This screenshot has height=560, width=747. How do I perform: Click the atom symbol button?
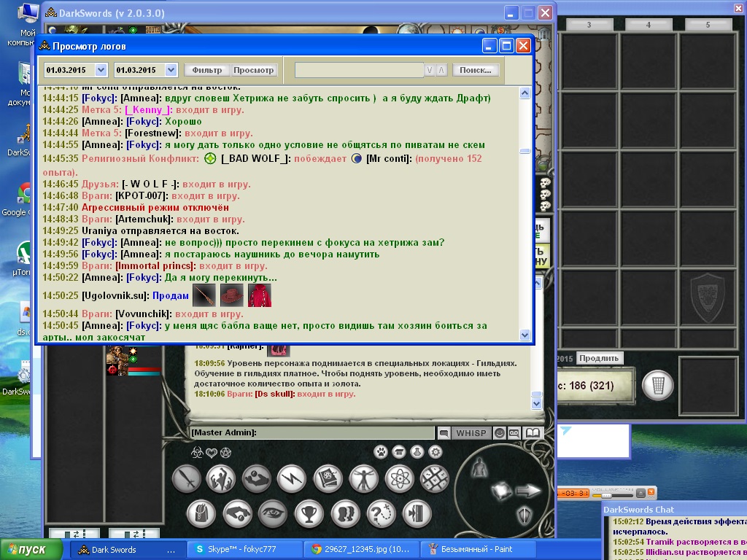[399, 478]
